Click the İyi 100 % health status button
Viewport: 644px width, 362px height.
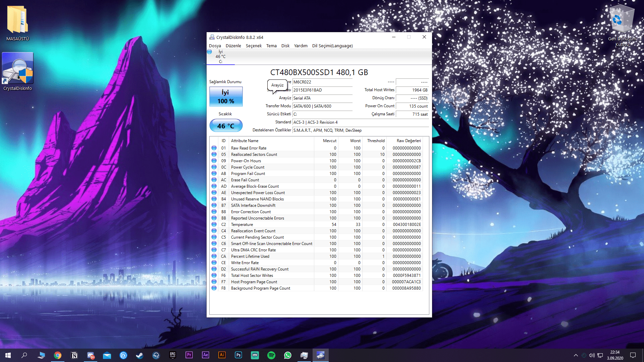tap(226, 97)
